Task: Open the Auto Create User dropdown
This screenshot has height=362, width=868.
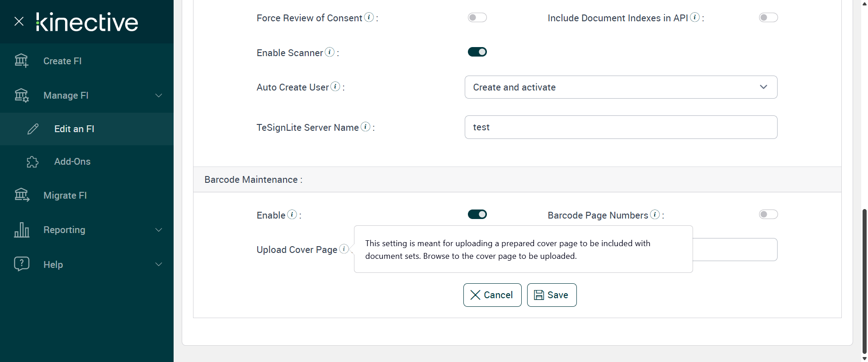Action: point(621,87)
